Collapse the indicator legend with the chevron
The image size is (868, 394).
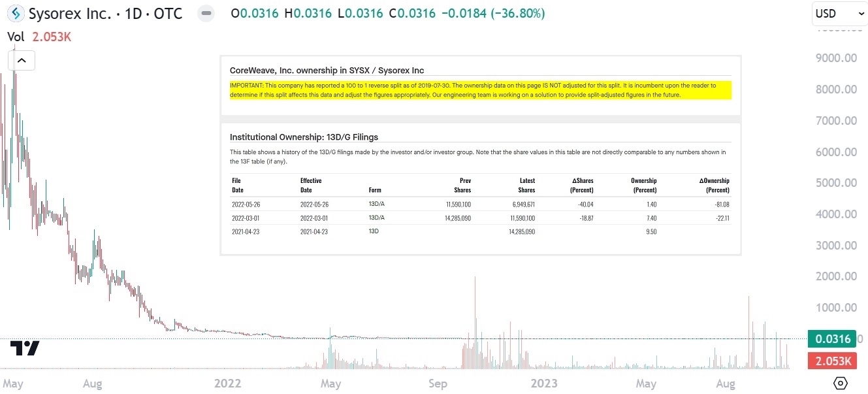click(22, 61)
